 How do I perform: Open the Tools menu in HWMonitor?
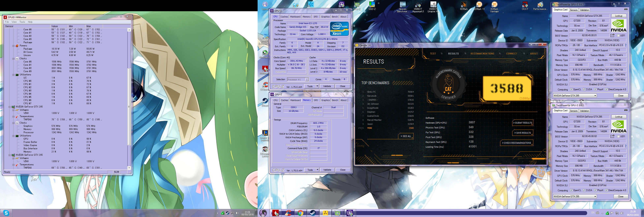tap(22, 22)
